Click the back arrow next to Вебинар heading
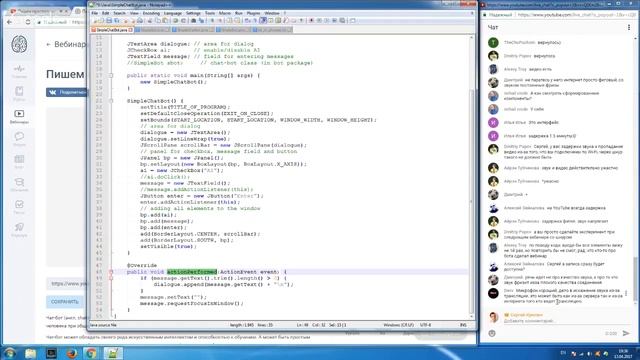The width and height of the screenshot is (640, 360). pos(49,44)
